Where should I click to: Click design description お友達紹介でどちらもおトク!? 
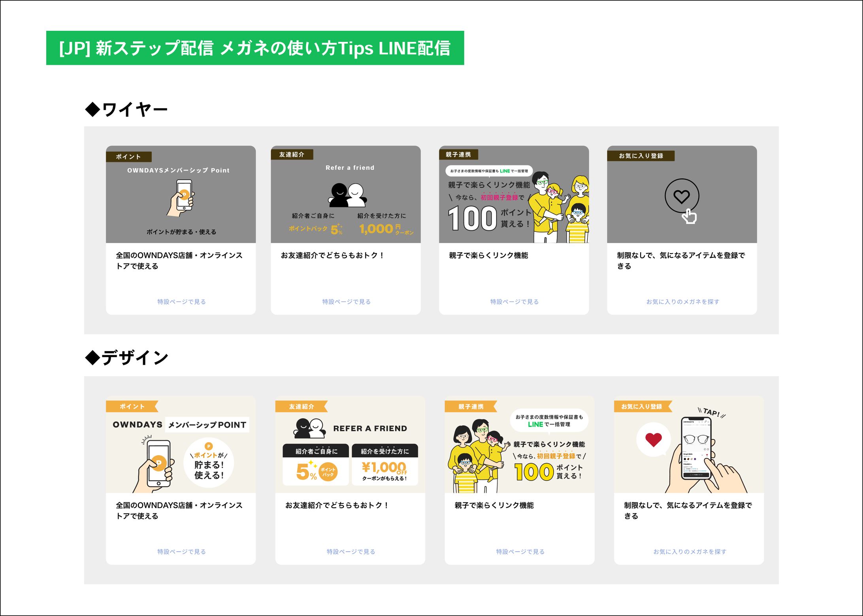pyautogui.click(x=337, y=505)
